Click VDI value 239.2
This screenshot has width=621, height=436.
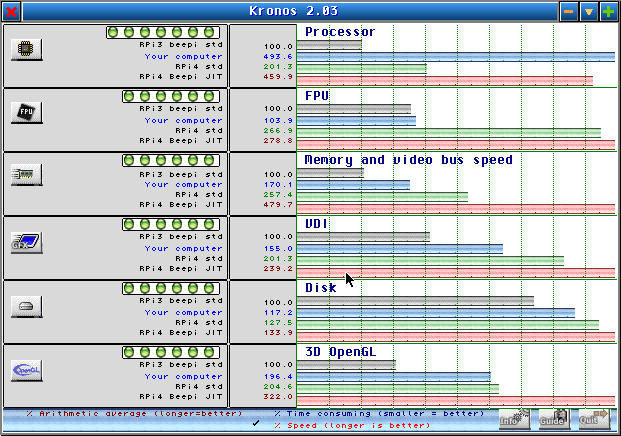click(278, 268)
